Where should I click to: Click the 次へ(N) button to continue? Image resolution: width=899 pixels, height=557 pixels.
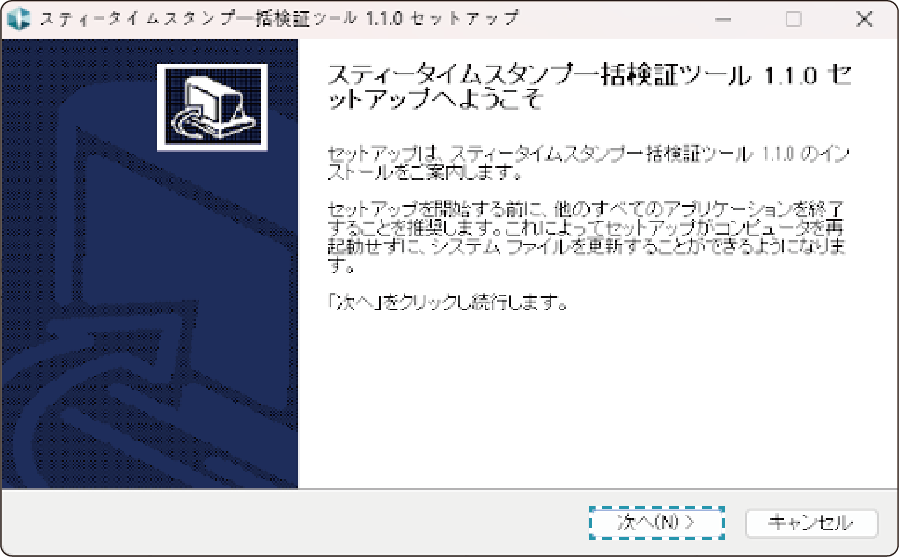pyautogui.click(x=655, y=522)
